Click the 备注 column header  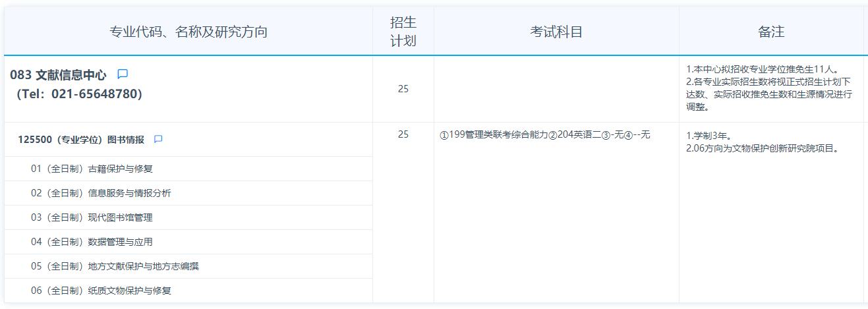click(x=771, y=32)
